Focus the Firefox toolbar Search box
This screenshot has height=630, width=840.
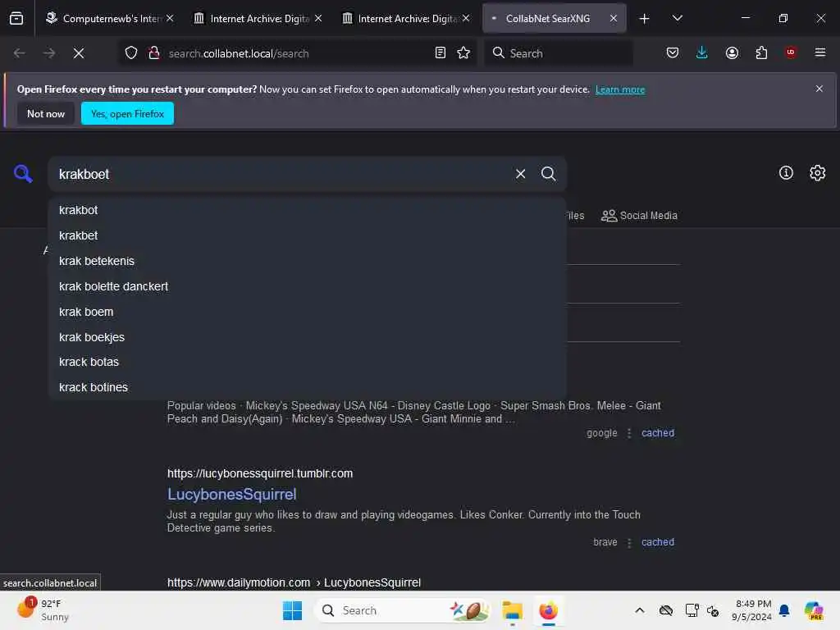pos(558,53)
